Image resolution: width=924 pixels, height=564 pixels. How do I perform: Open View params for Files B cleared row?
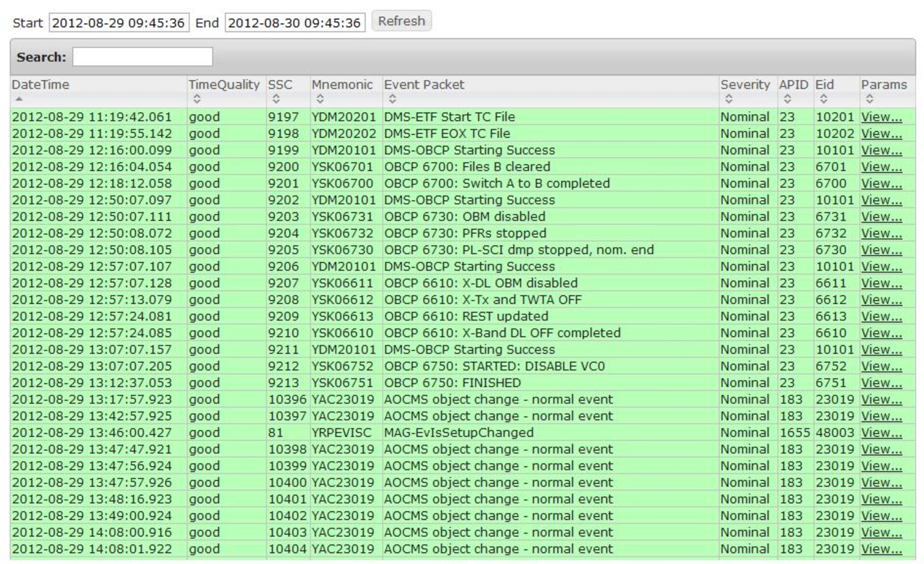pos(881,167)
